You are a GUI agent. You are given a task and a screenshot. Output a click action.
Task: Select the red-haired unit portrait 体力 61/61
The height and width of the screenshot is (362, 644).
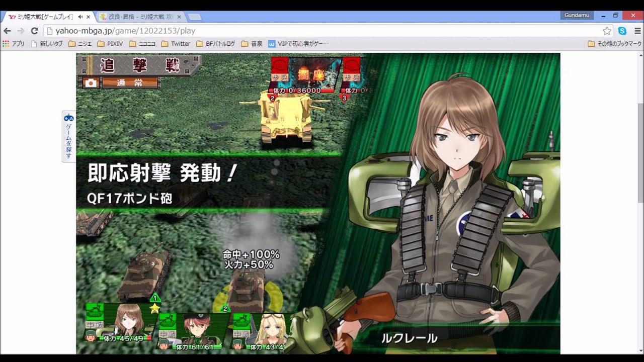pos(194,331)
